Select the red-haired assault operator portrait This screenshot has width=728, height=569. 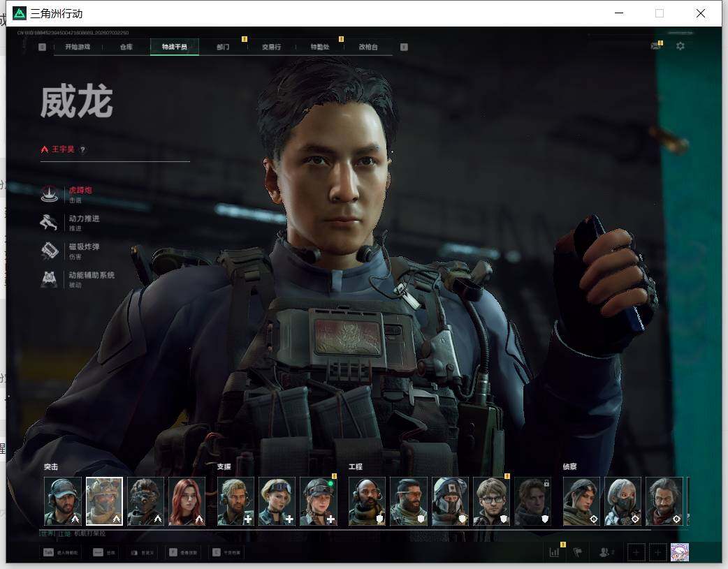187,501
